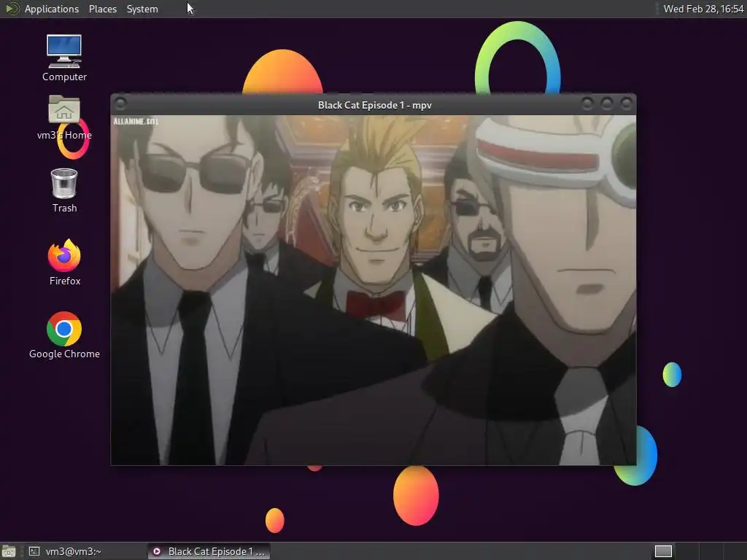Click the show desktop icon in bottom panel

coord(9,551)
